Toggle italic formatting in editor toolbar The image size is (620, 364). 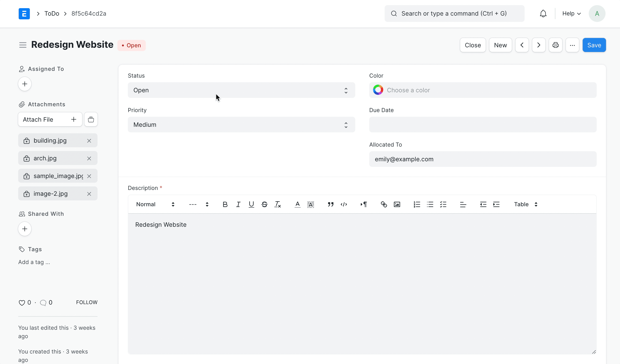238,204
